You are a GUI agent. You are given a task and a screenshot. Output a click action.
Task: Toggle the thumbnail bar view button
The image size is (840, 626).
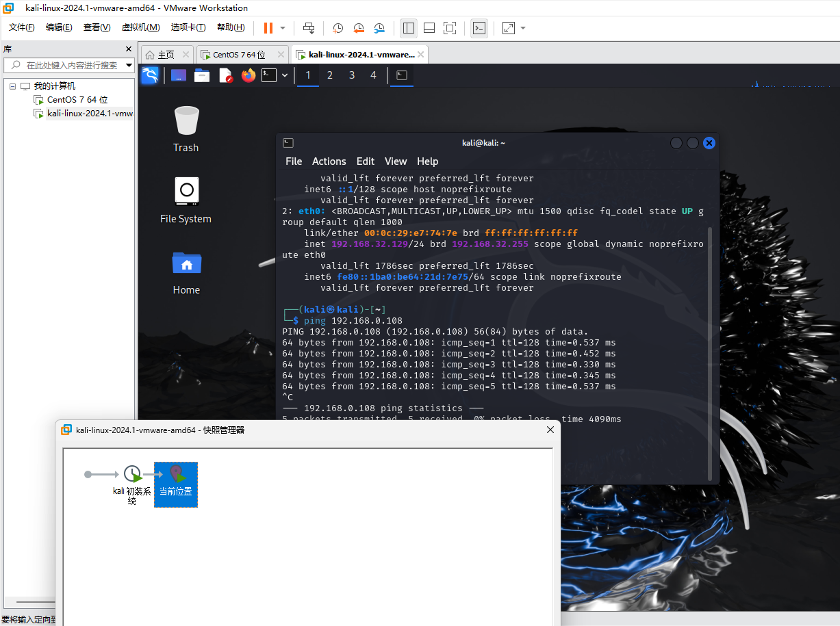coord(429,28)
